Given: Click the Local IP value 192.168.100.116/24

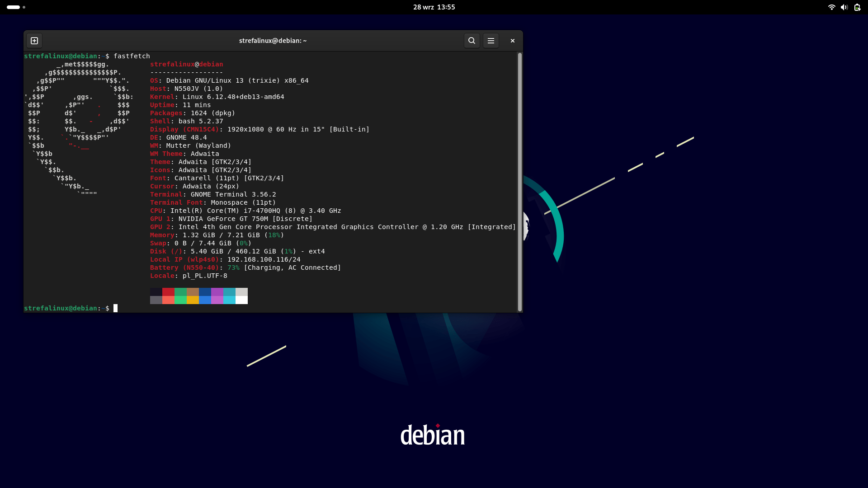Looking at the screenshot, I should [264, 259].
